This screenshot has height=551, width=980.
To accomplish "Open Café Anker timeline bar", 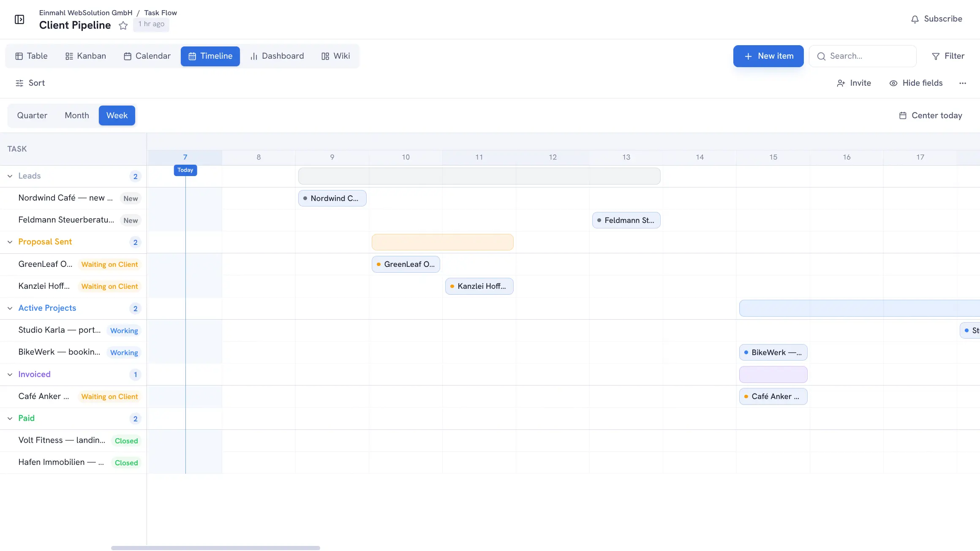I will pos(773,396).
